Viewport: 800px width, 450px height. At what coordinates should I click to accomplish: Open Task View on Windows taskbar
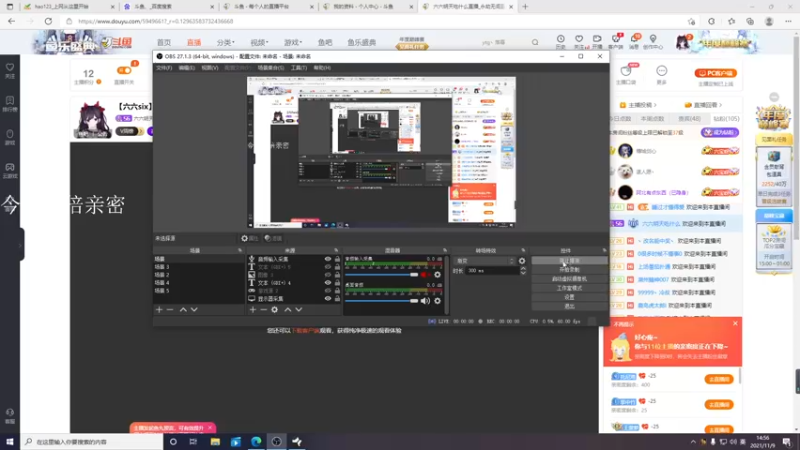193,441
